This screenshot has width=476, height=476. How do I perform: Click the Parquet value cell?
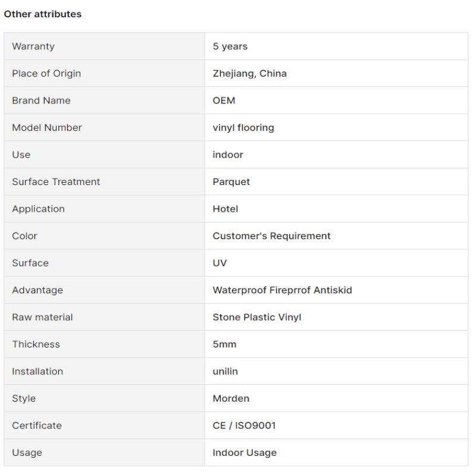tap(336, 181)
